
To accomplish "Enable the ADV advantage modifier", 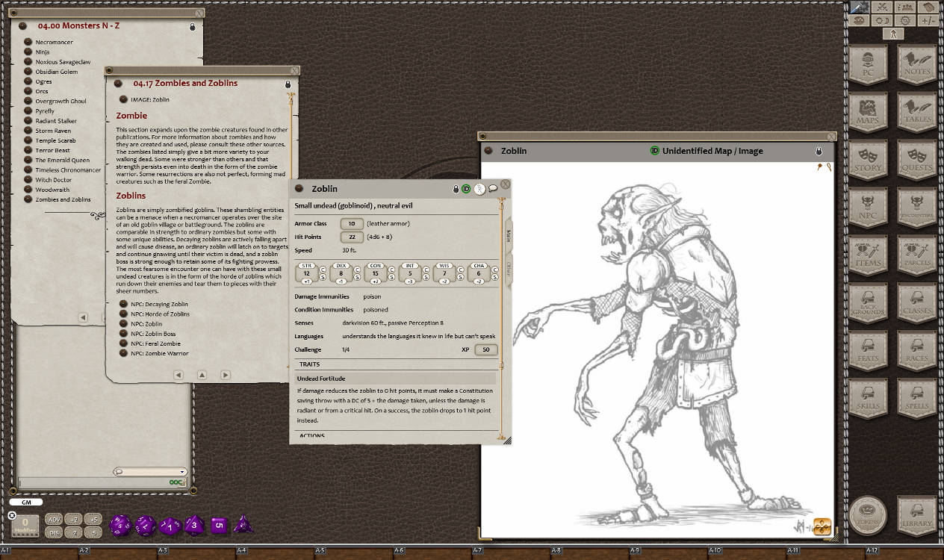I will pos(53,519).
